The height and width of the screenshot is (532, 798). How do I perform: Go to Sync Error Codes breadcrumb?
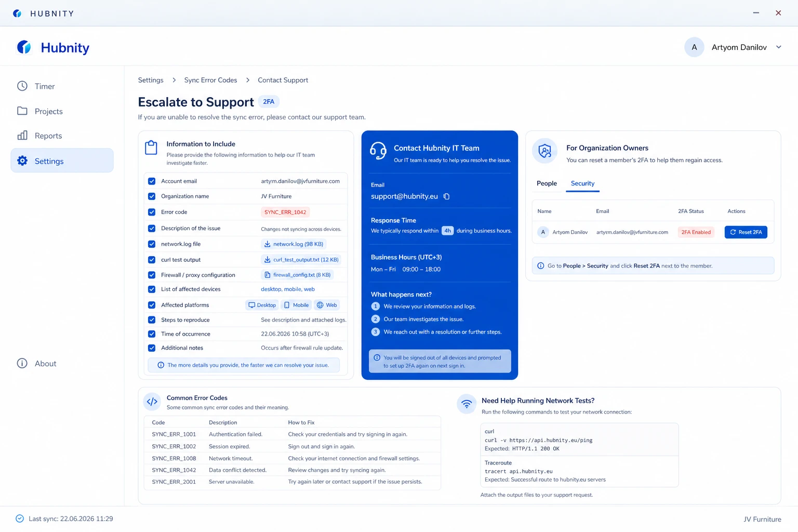click(210, 80)
